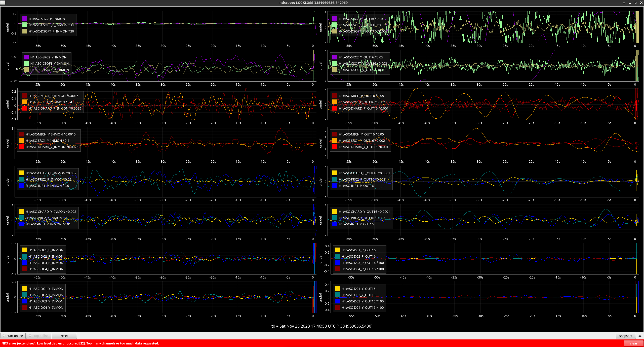Click the title bar roll-up arrow icon

click(x=624, y=3)
